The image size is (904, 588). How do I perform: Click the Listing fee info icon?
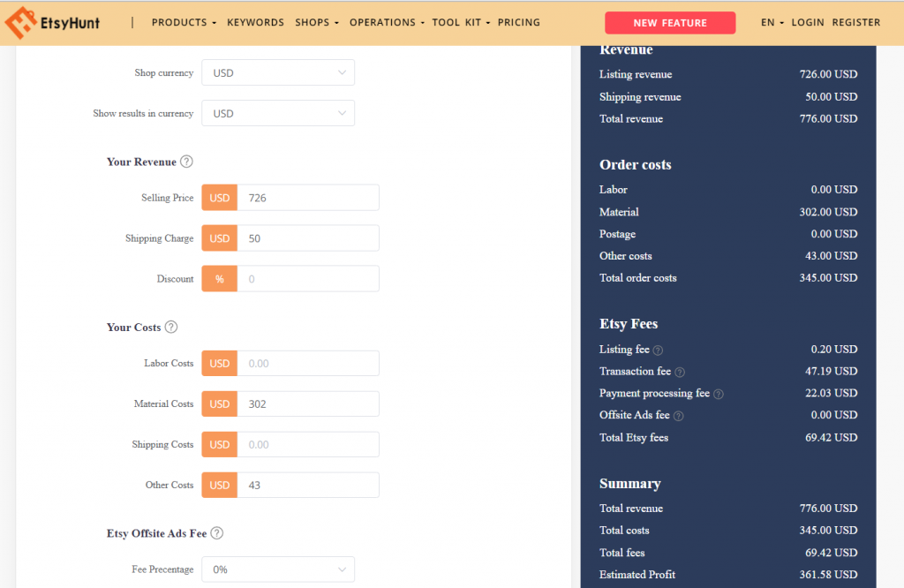tap(658, 350)
